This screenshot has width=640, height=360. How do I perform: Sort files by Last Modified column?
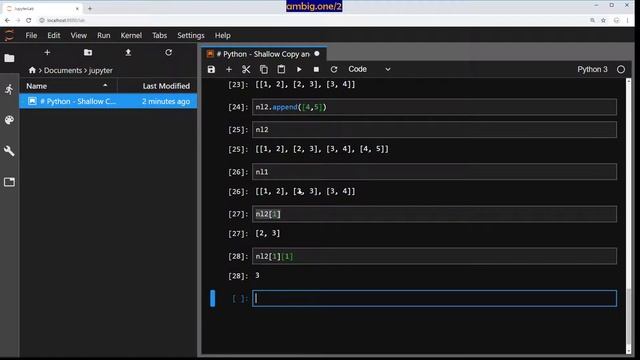click(158, 86)
